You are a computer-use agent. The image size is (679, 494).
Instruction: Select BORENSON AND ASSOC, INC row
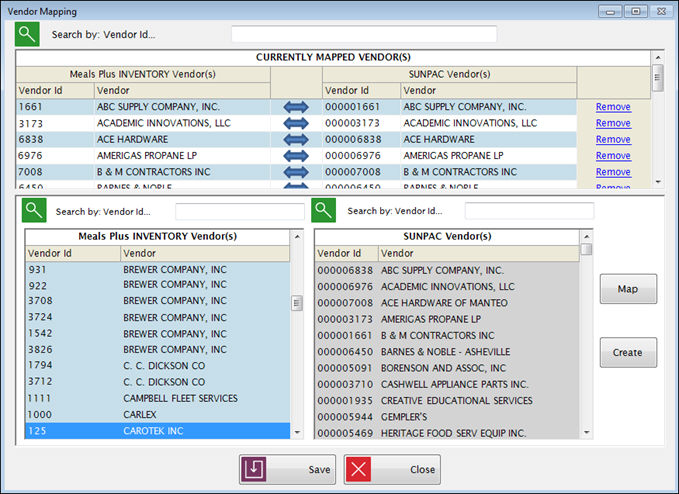click(x=447, y=368)
